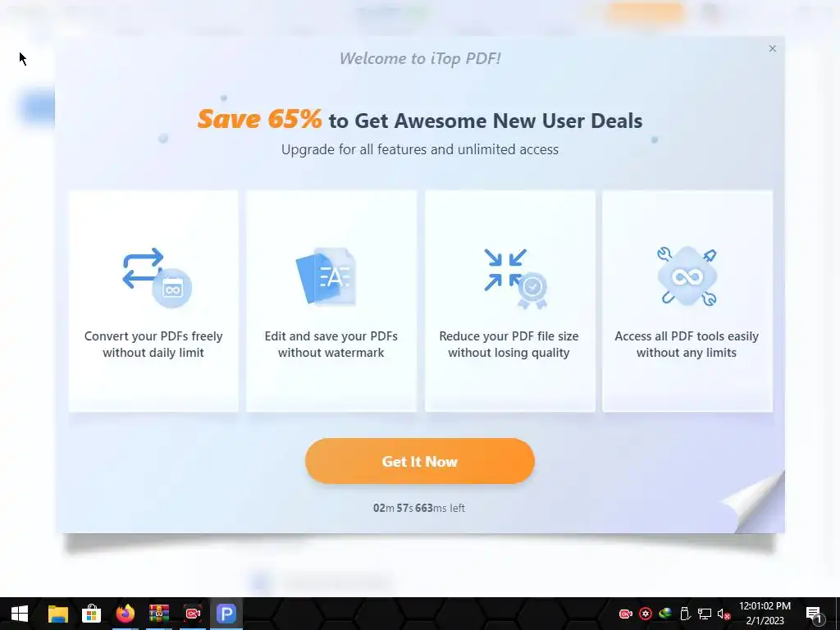Click the Get It Now button
Viewport: 840px width, 630px height.
click(x=419, y=461)
